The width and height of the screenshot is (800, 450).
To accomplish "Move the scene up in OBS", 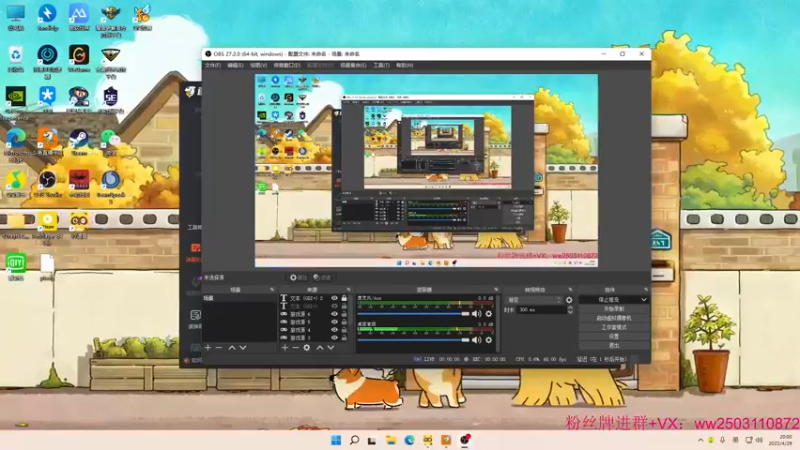I will [x=232, y=347].
